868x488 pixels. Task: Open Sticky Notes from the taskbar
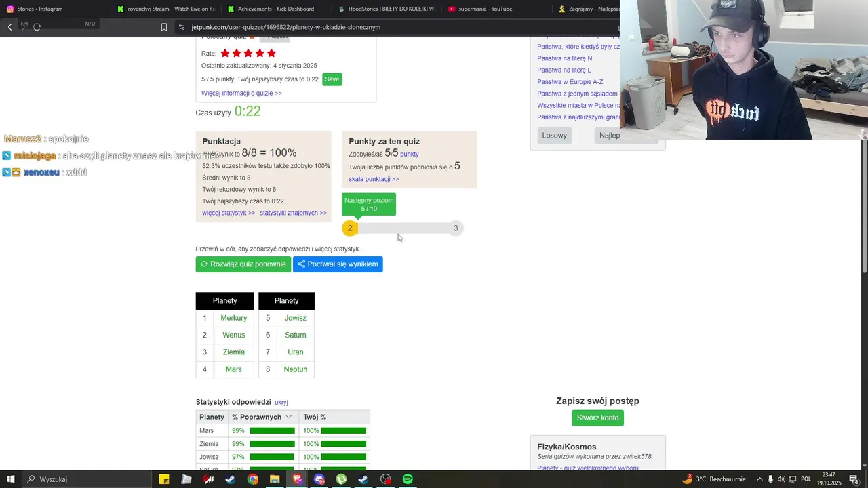(164, 479)
